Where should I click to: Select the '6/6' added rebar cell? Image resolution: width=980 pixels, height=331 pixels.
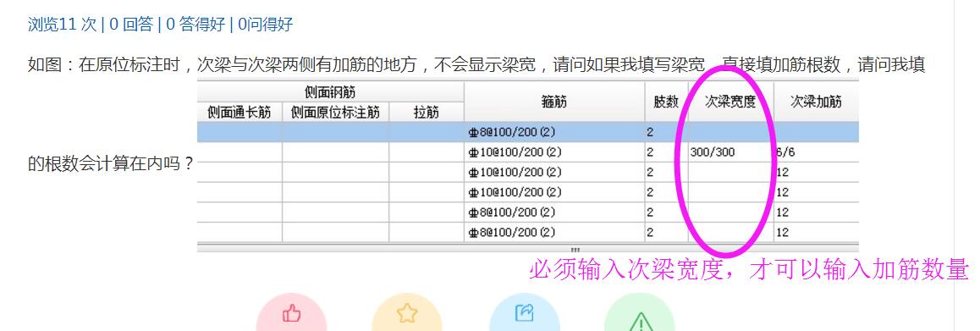click(816, 152)
